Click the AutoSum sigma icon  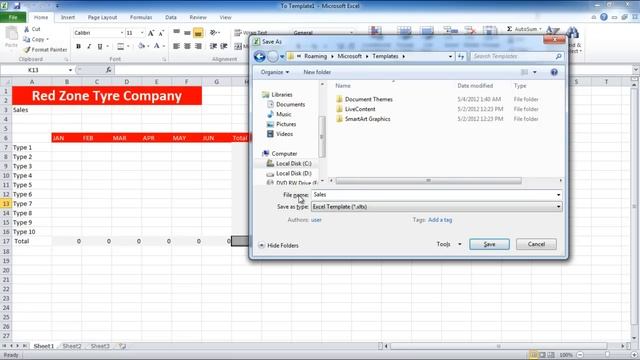509,29
